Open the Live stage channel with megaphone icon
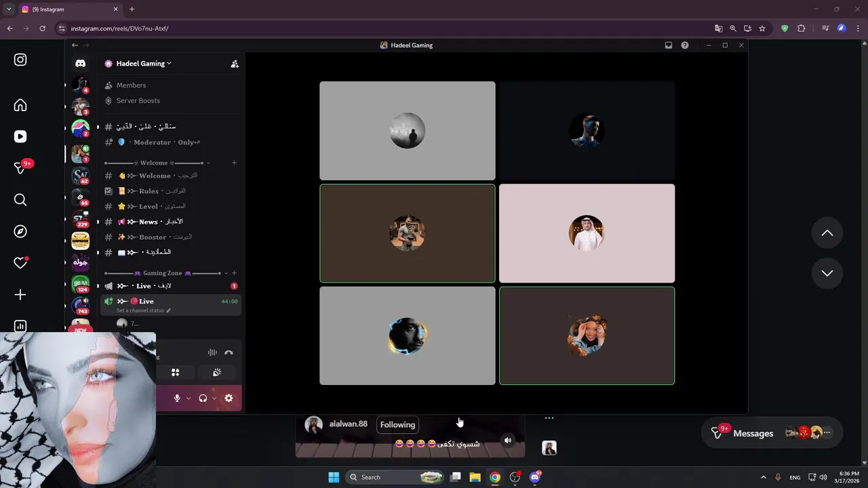868x488 pixels. tap(171, 286)
